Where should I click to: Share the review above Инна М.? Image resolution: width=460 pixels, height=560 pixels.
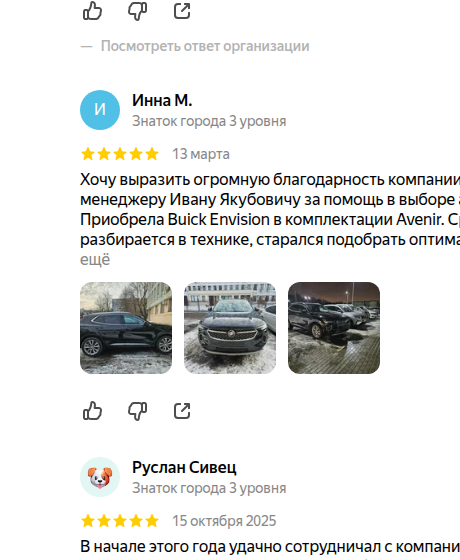click(182, 11)
